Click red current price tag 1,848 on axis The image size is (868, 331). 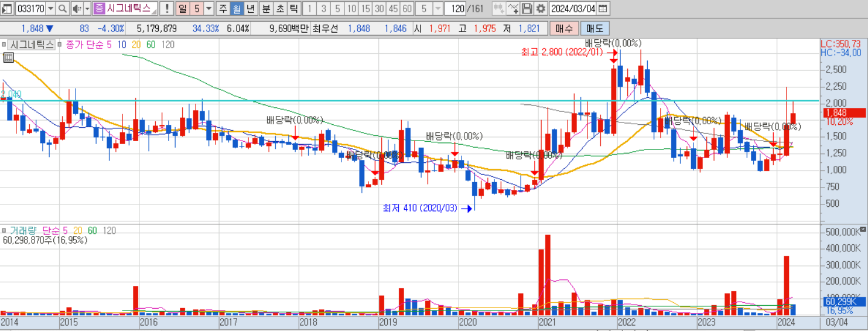[x=843, y=112]
